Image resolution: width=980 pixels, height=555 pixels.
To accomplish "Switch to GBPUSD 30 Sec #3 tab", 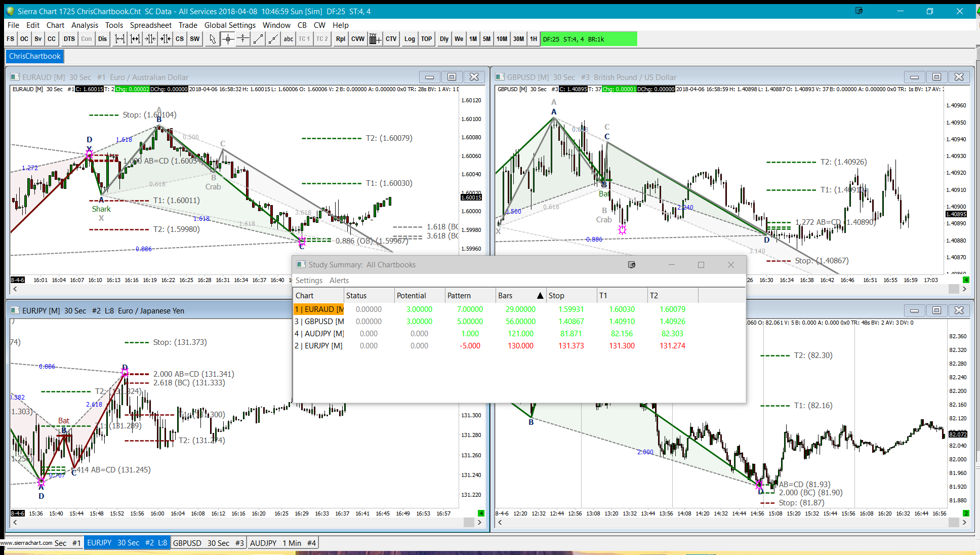I will [x=208, y=543].
